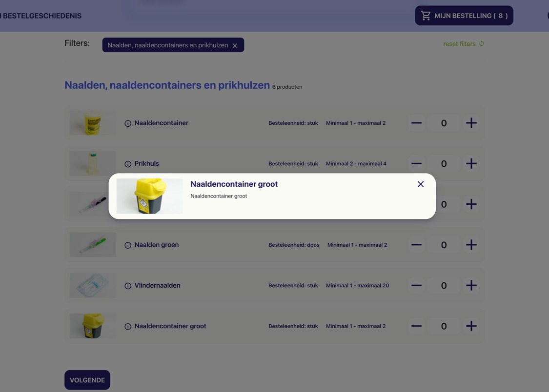Click the reset filters link
Image resolution: width=549 pixels, height=392 pixels.
coord(463,44)
